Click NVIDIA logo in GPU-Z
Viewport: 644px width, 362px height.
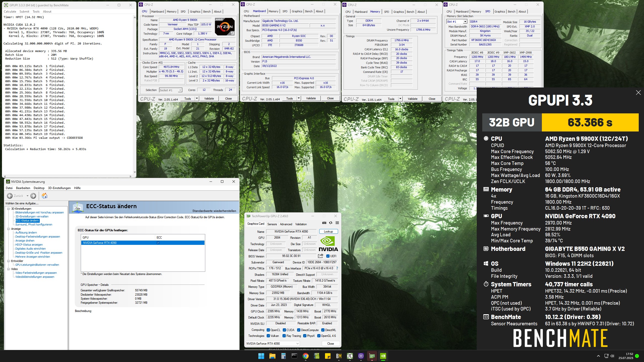(x=328, y=244)
